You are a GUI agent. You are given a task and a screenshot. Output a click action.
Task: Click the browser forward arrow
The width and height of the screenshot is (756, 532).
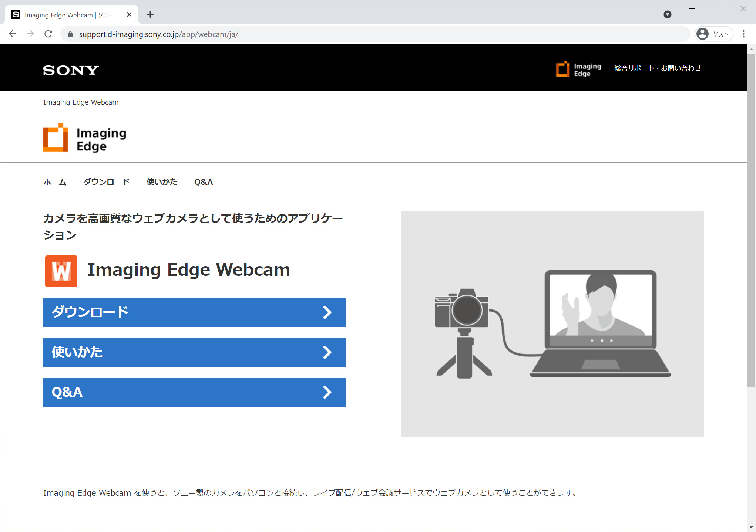(x=30, y=34)
